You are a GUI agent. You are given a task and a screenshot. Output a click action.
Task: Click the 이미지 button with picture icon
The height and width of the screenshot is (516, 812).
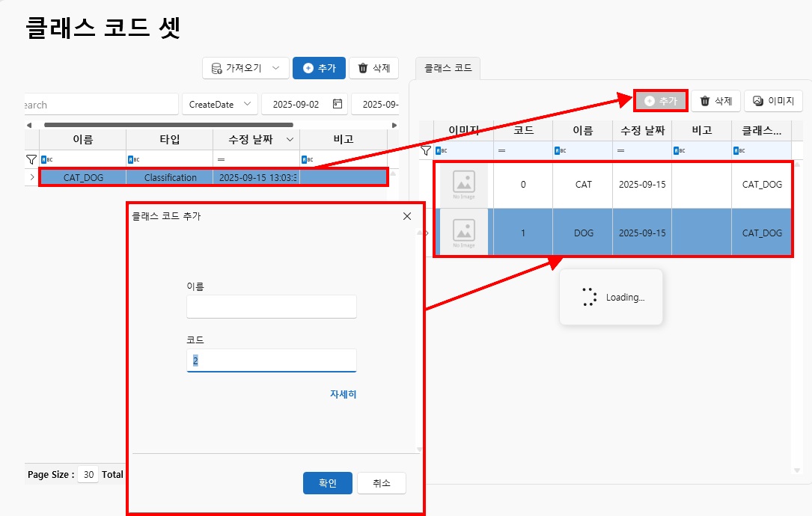[x=773, y=100]
